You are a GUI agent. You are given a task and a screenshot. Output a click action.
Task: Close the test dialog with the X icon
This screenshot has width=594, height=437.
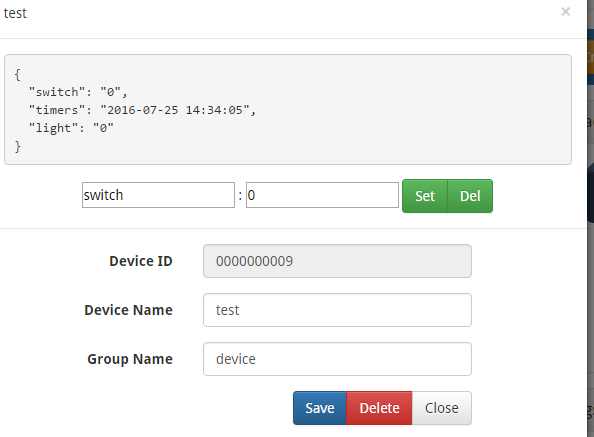click(566, 12)
